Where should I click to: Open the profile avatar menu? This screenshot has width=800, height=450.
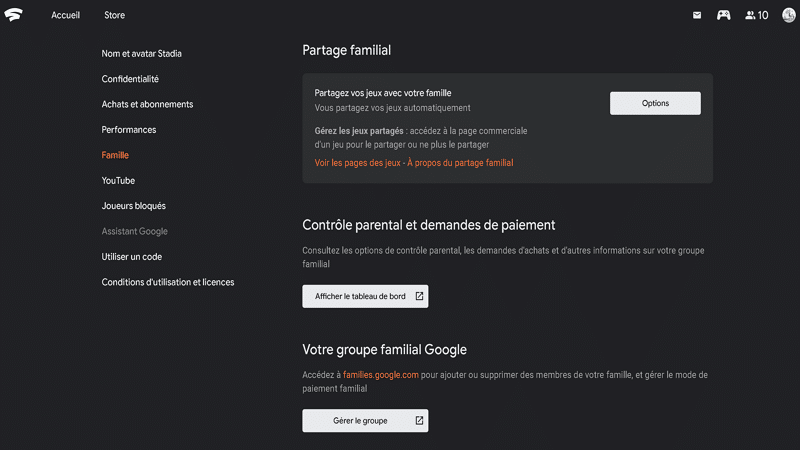click(789, 15)
